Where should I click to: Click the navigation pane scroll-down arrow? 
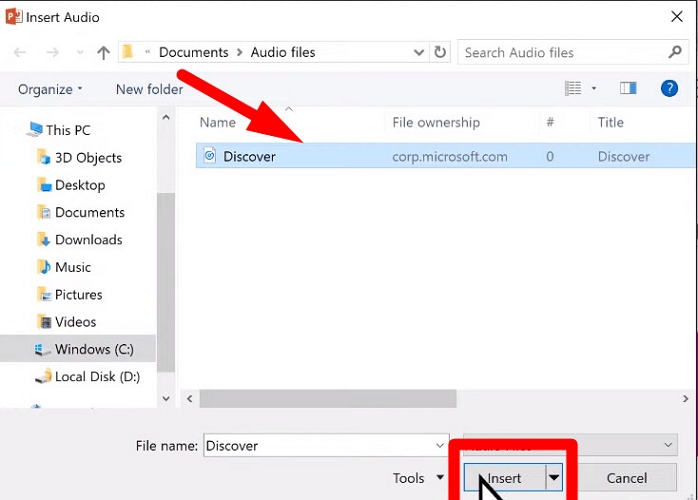tap(166, 398)
